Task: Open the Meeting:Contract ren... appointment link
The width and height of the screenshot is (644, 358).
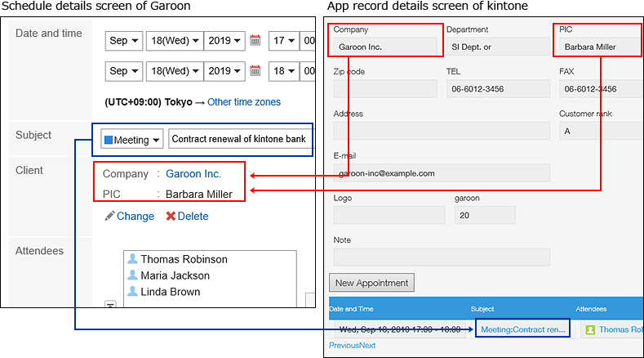Action: (x=523, y=329)
